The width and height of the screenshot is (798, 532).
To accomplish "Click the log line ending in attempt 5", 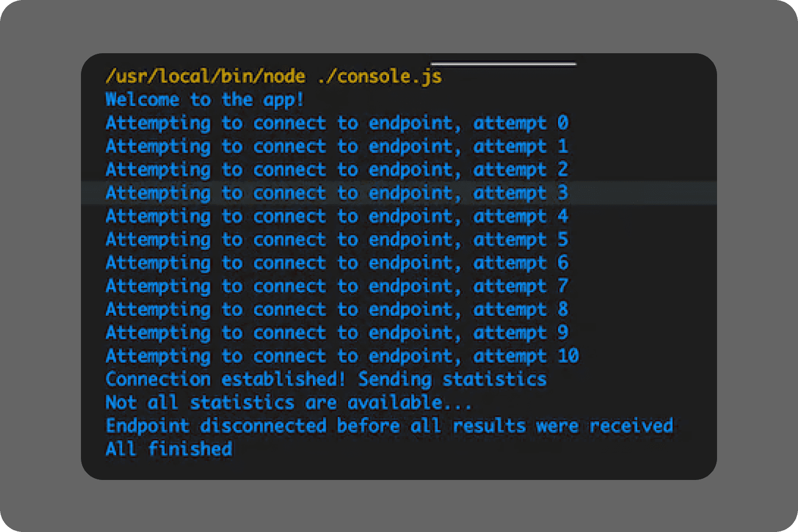I will coord(337,239).
